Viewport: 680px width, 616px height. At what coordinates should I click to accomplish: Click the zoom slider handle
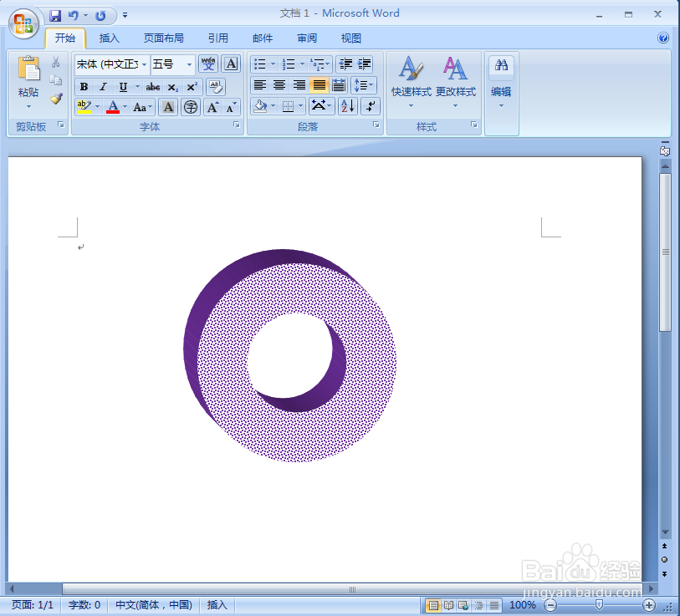point(599,605)
